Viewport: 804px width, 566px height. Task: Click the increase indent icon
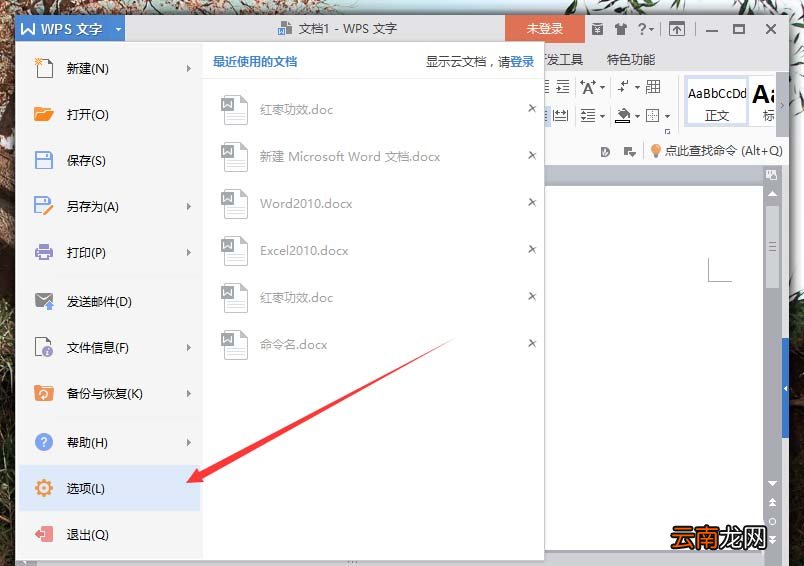[563, 87]
